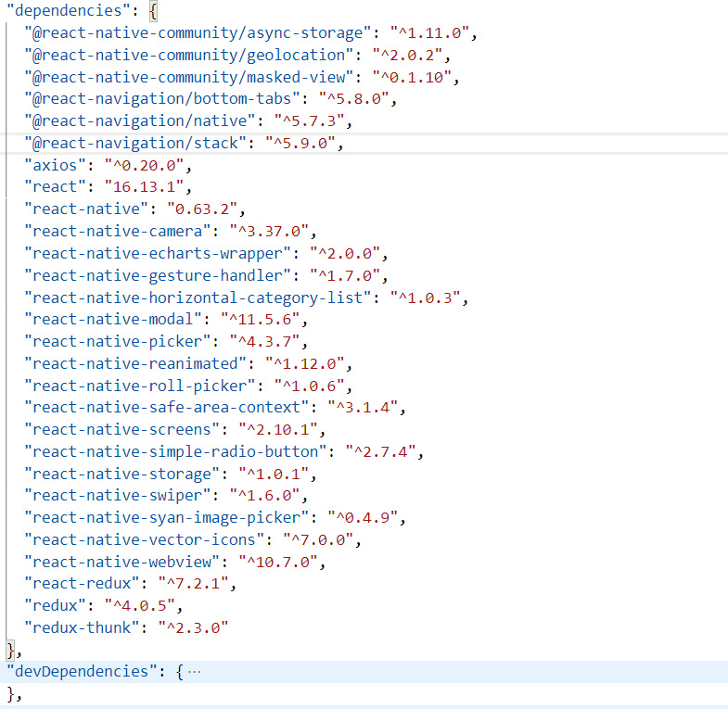This screenshot has height=709, width=728.
Task: Click the "^2.3.0" version value
Action: [x=194, y=628]
